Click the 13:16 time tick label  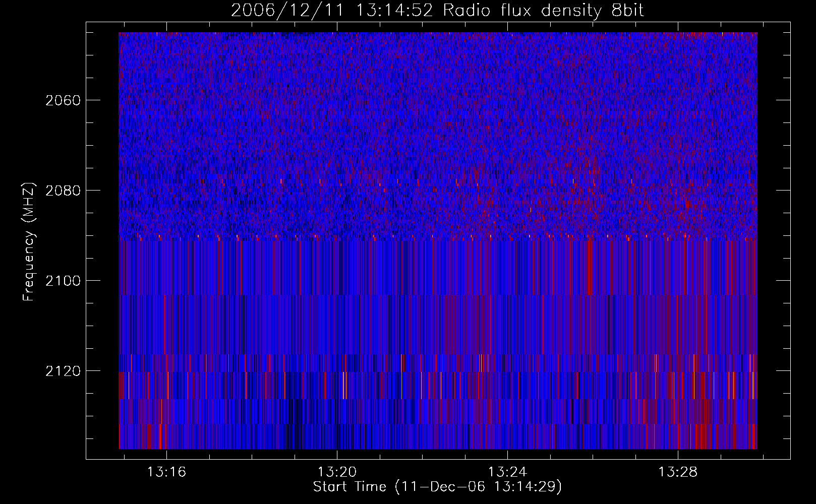pyautogui.click(x=166, y=472)
